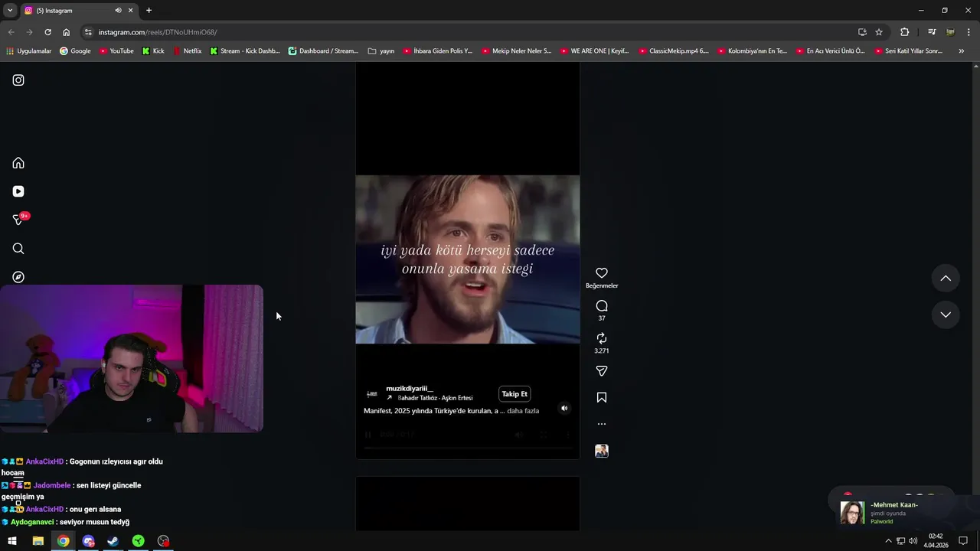The image size is (980, 551).
Task: Show hidden system tray icons
Action: click(888, 541)
